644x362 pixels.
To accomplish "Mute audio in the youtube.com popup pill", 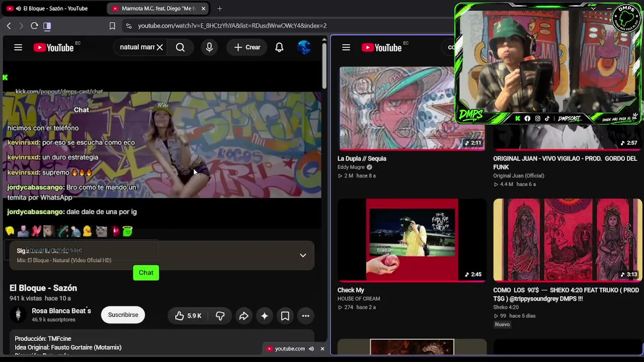I will [x=311, y=349].
